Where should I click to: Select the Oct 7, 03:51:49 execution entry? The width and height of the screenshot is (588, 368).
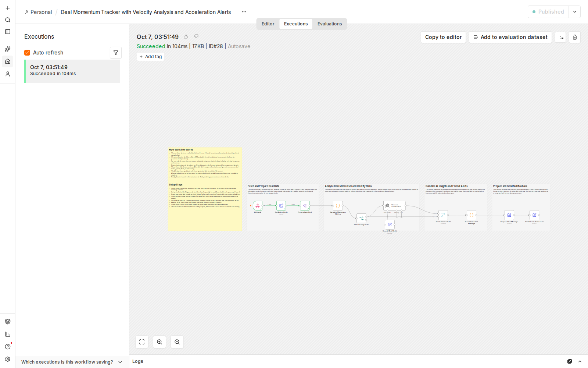click(x=72, y=71)
